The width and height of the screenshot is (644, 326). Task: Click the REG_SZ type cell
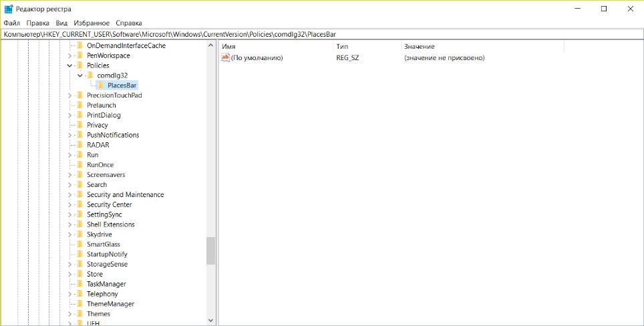(347, 58)
